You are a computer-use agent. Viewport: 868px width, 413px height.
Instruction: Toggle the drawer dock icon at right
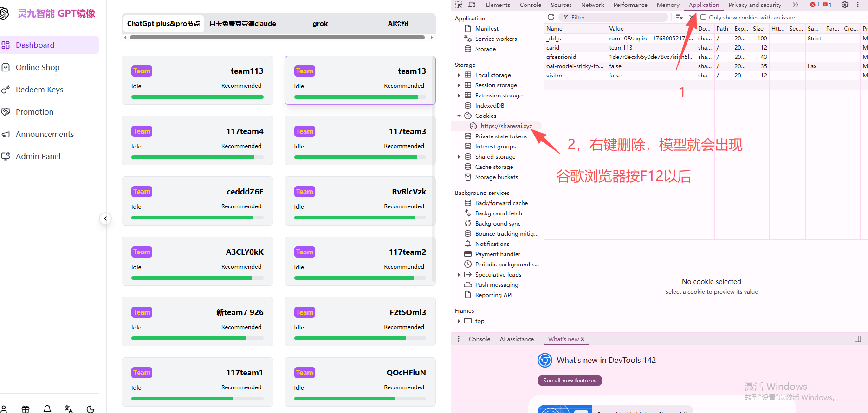click(858, 339)
